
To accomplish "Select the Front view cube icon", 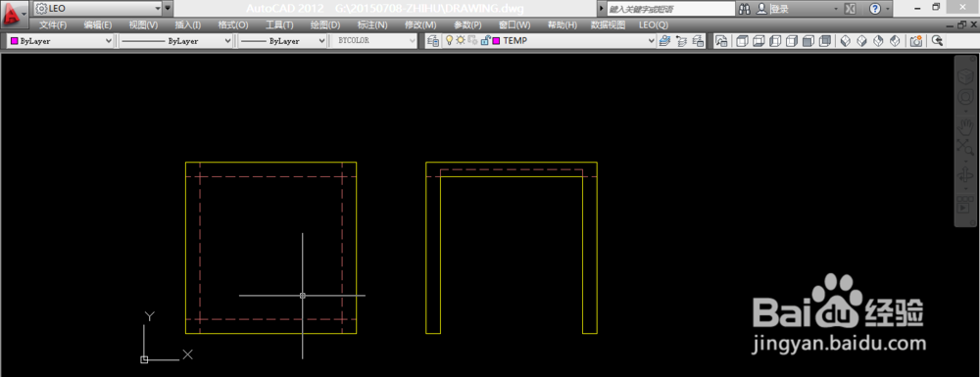I will pos(808,40).
